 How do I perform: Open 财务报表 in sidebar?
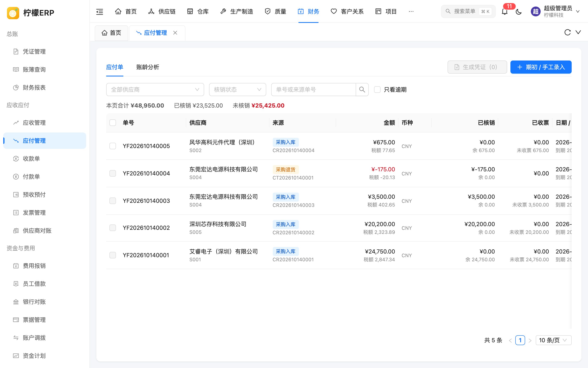tap(45, 88)
